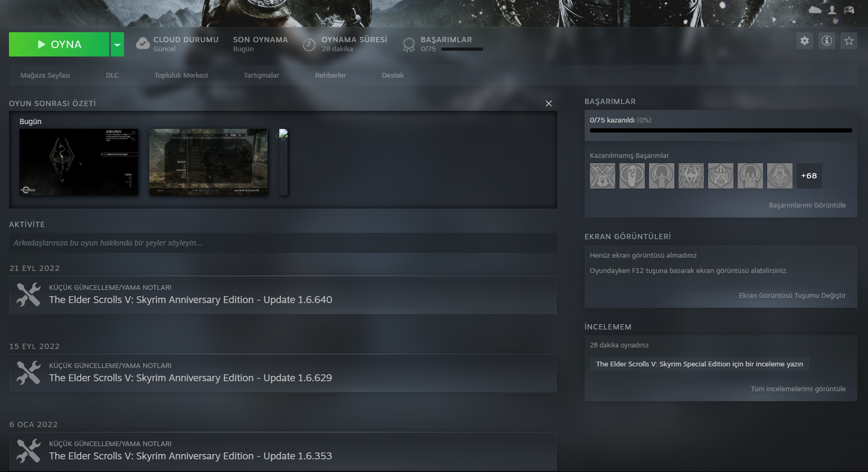Click the Skyrim Special Edition inceleme yazın button
Viewport: 868px width, 472px height.
pos(700,364)
